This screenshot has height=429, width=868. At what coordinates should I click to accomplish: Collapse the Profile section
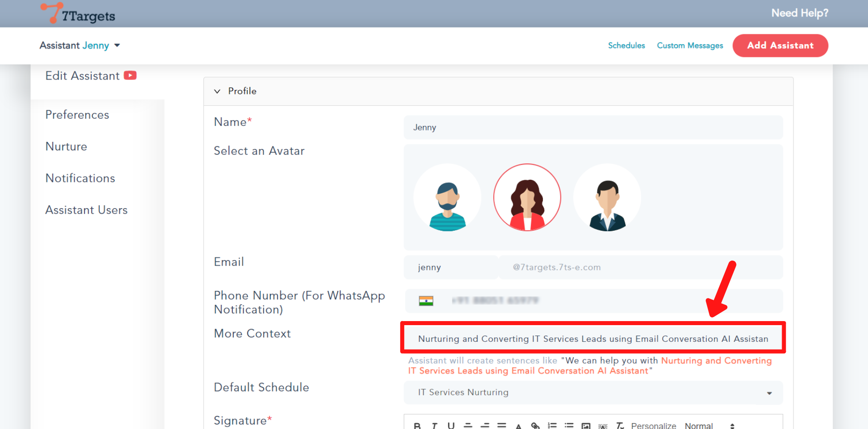[x=217, y=91]
